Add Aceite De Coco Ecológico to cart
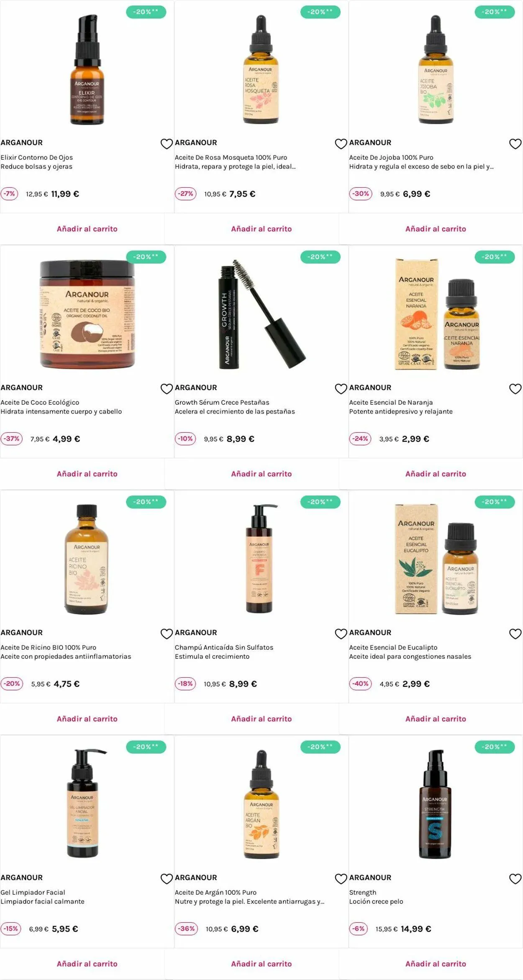Image resolution: width=523 pixels, height=980 pixels. tap(87, 474)
